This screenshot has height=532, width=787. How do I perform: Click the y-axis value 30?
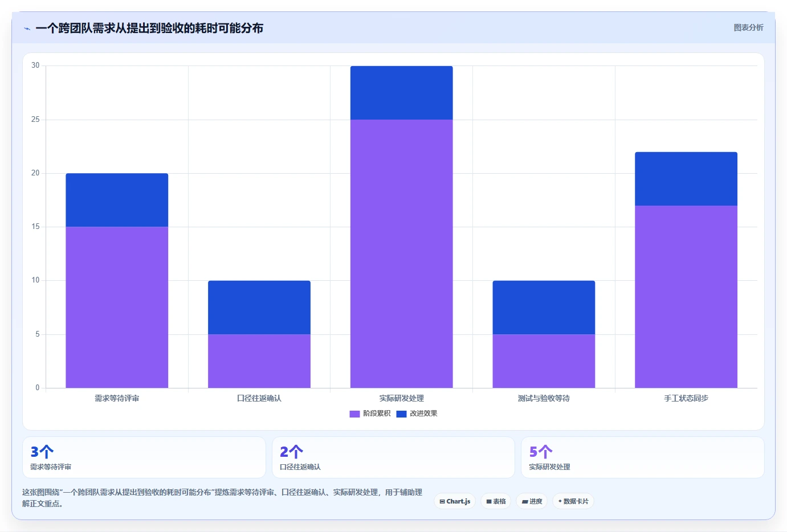35,66
